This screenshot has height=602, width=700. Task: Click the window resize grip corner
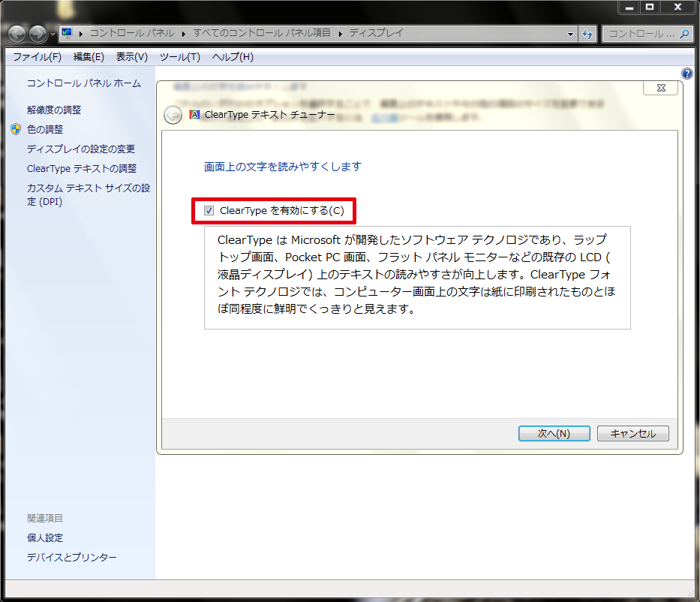(x=691, y=593)
